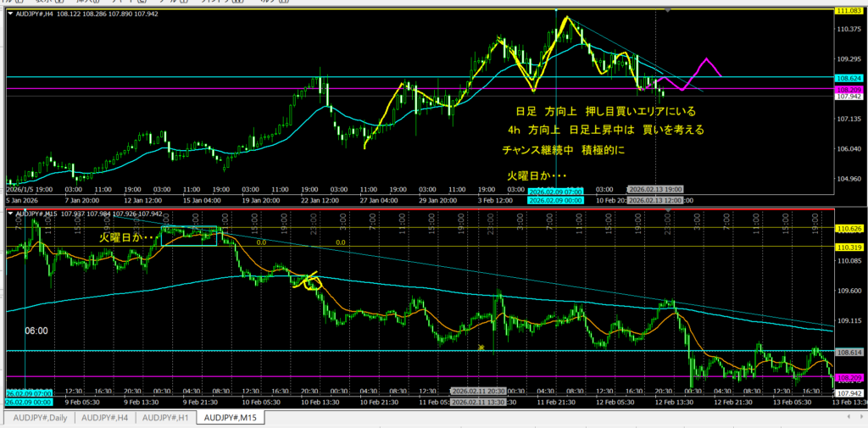Click the gray chart shift triangle marker
The height and width of the screenshot is (428, 868).
click(x=668, y=10)
